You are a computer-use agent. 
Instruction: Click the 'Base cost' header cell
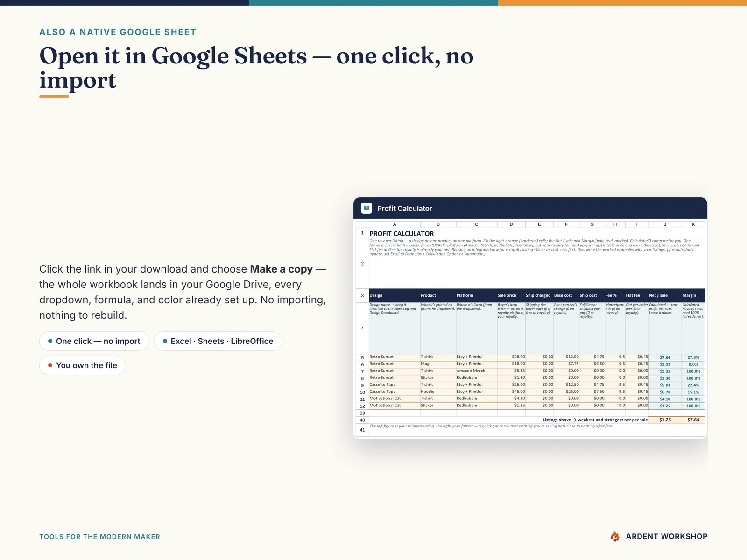tap(566, 295)
